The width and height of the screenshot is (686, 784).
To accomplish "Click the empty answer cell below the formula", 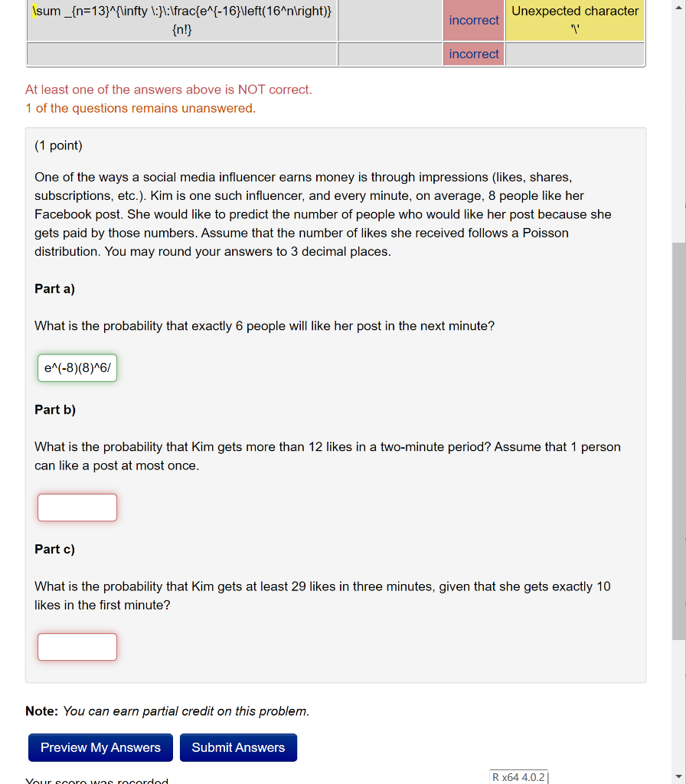I will pos(181,54).
